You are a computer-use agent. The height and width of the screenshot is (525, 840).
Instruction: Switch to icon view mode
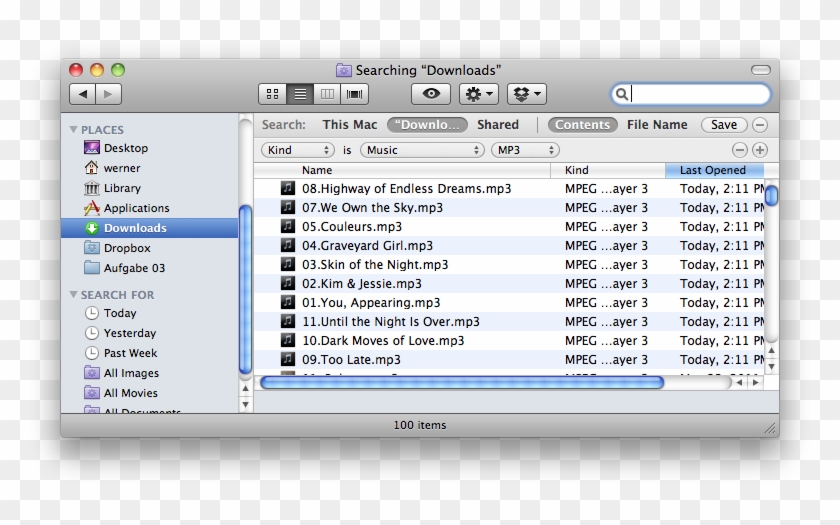click(x=272, y=94)
